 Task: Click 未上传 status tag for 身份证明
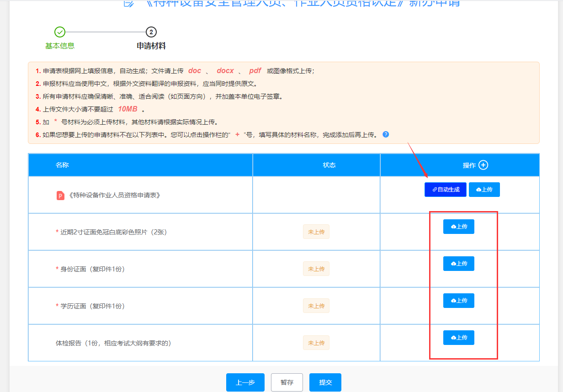point(316,269)
